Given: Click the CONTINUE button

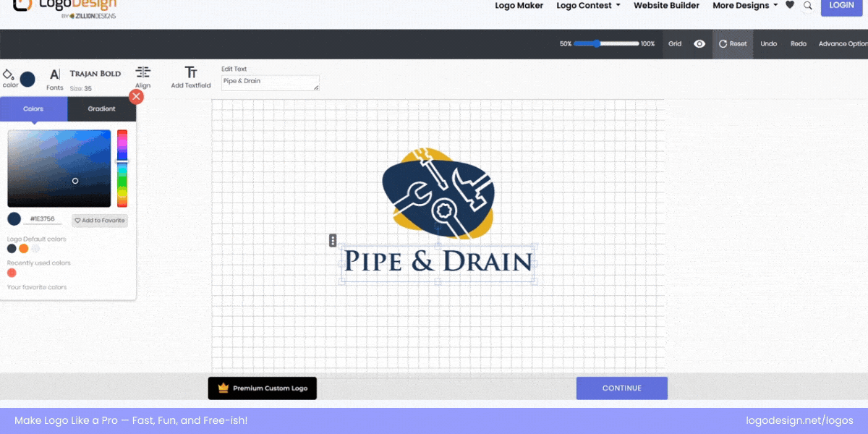Looking at the screenshot, I should tap(622, 388).
